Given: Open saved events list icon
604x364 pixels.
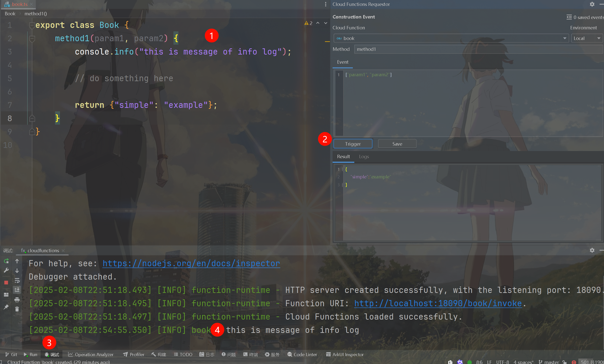Looking at the screenshot, I should pos(569,17).
